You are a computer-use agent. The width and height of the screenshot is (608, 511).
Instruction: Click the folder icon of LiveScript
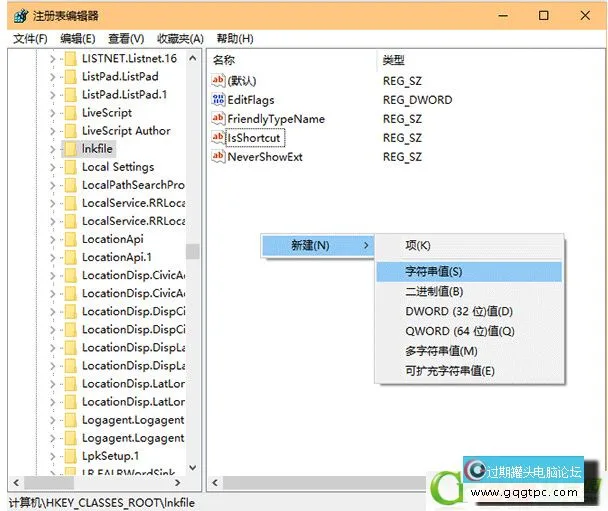coord(71,113)
